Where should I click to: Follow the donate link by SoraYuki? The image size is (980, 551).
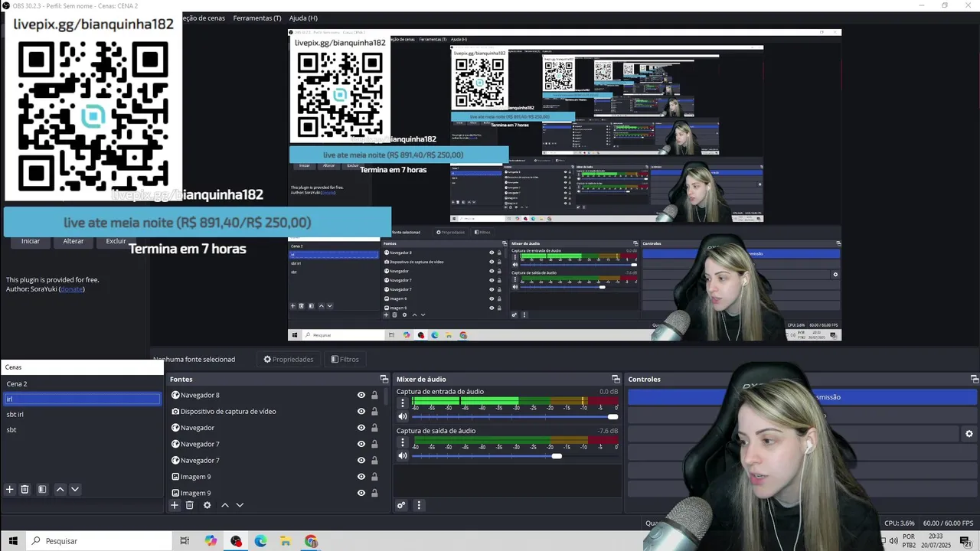click(x=71, y=289)
